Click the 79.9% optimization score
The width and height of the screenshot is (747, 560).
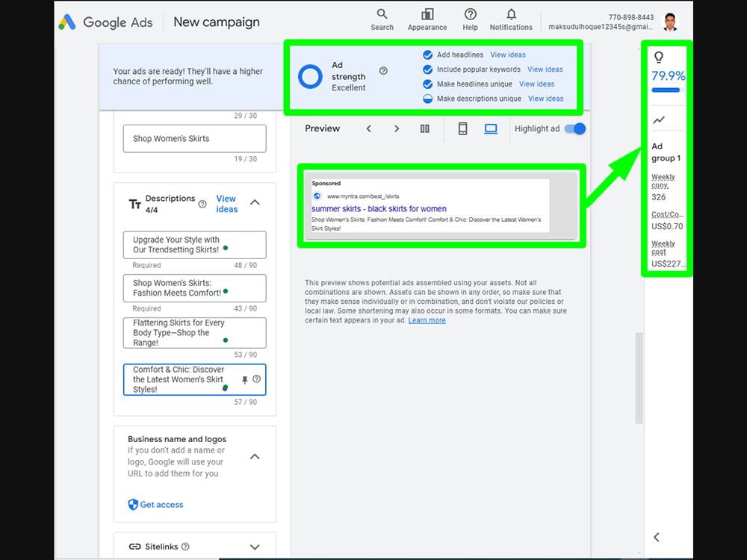(669, 75)
